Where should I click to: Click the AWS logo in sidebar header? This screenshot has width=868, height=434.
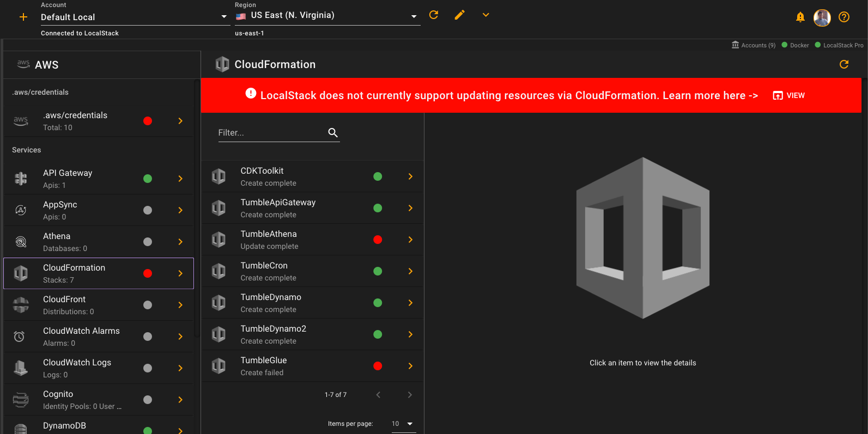coord(23,64)
